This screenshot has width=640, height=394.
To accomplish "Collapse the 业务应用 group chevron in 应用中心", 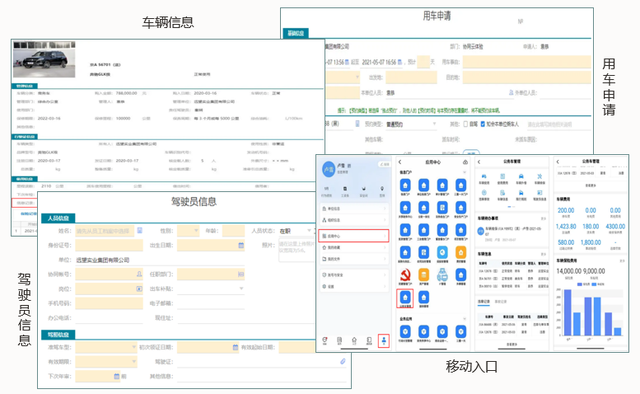I will coord(464,319).
